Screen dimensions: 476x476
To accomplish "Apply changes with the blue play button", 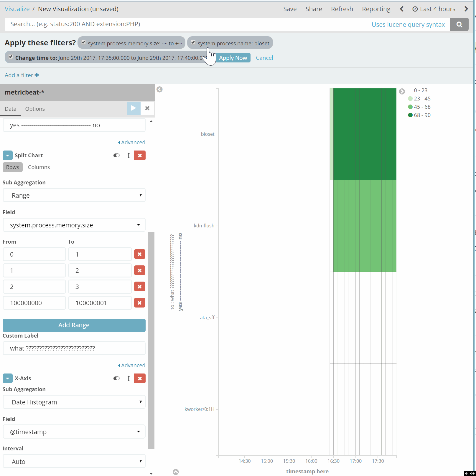I will pos(133,108).
